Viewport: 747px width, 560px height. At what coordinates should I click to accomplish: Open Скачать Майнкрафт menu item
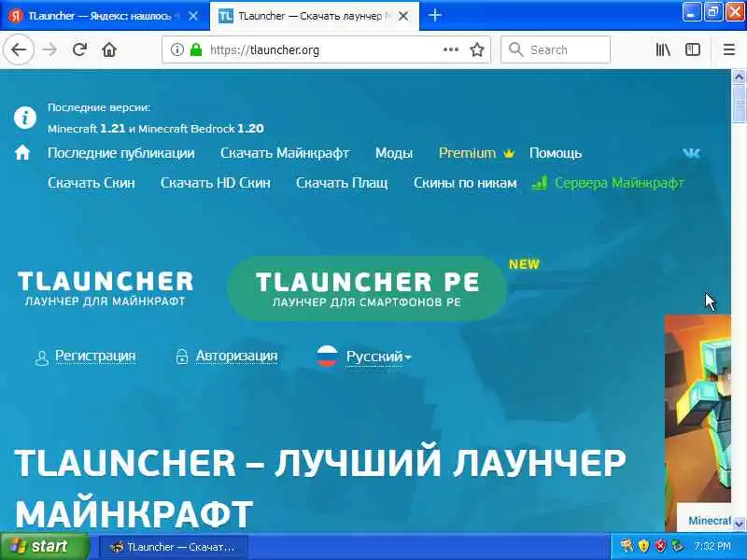point(285,153)
